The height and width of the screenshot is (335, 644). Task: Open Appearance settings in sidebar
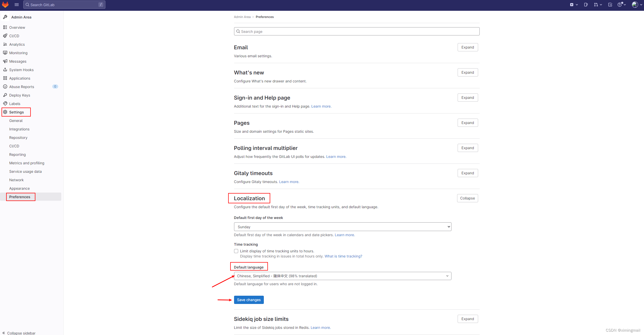19,188
